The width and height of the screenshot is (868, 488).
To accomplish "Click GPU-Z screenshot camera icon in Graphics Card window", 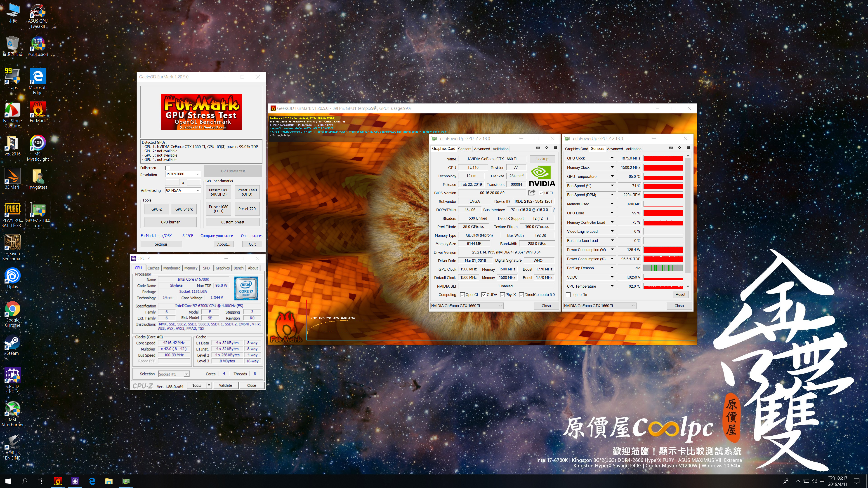I will 538,148.
